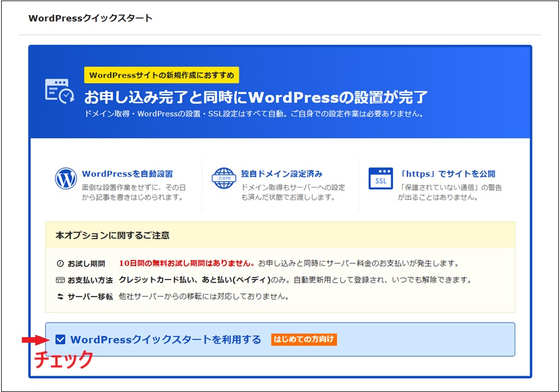Click the WordPressクイックスタートを利用する label text
The image size is (560, 392).
[x=166, y=339]
